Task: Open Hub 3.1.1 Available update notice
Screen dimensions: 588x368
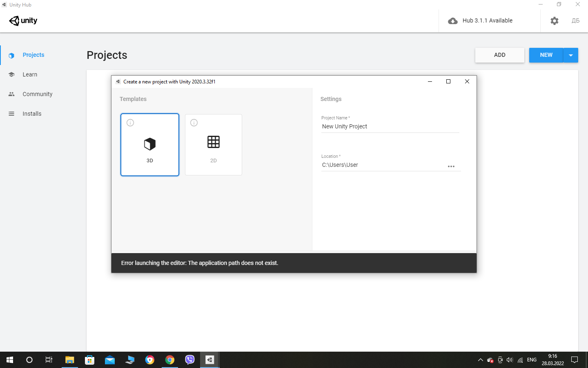Action: tap(487, 20)
